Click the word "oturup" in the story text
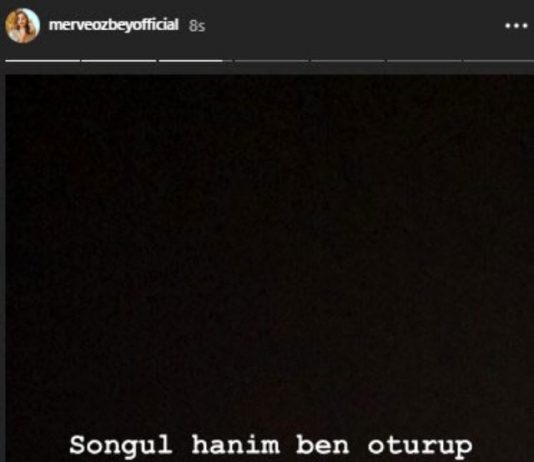534x462 pixels. [420, 446]
